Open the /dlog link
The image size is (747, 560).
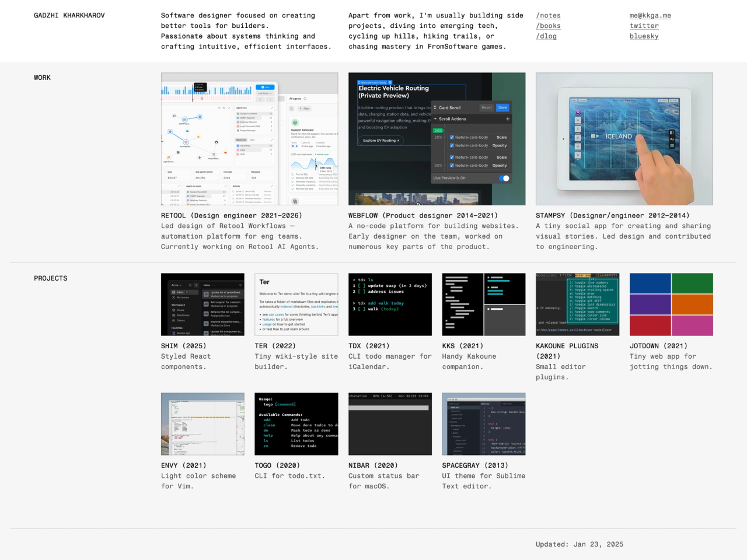546,36
